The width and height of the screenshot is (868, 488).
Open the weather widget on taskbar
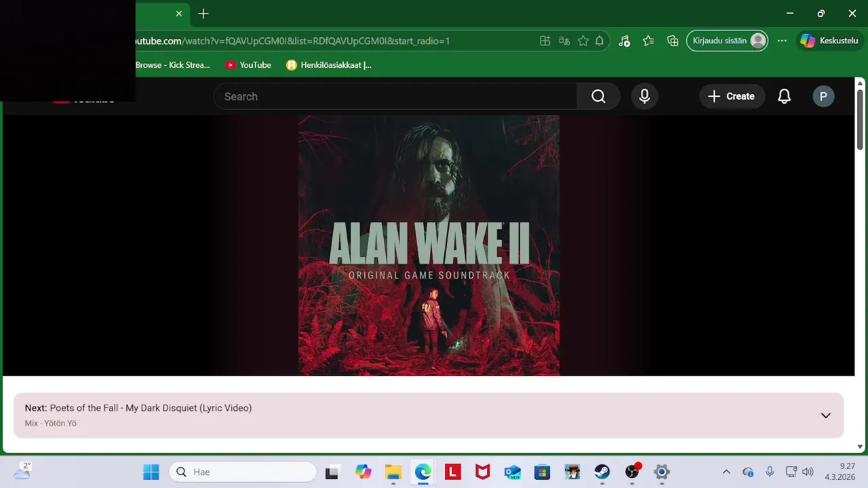22,471
